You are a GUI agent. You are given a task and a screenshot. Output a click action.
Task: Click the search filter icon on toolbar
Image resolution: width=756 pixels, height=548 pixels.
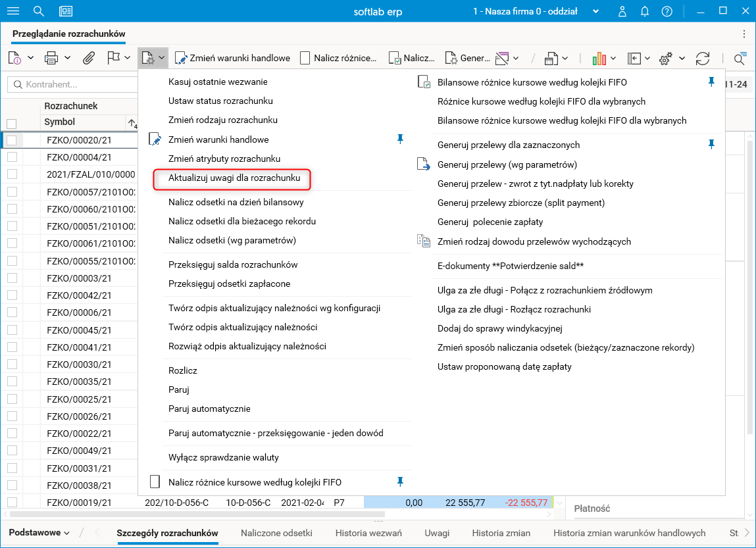point(740,59)
